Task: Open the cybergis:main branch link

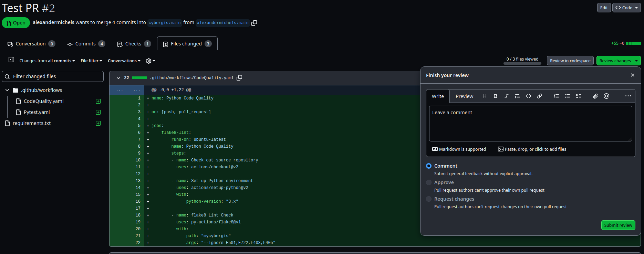Action: click(165, 23)
